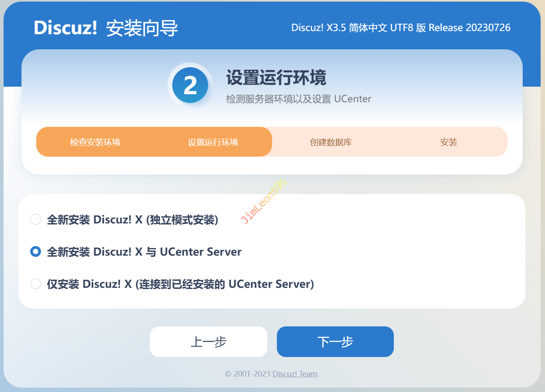Click the JimLeon595 watermark text
This screenshot has width=545, height=392.
pos(263,201)
